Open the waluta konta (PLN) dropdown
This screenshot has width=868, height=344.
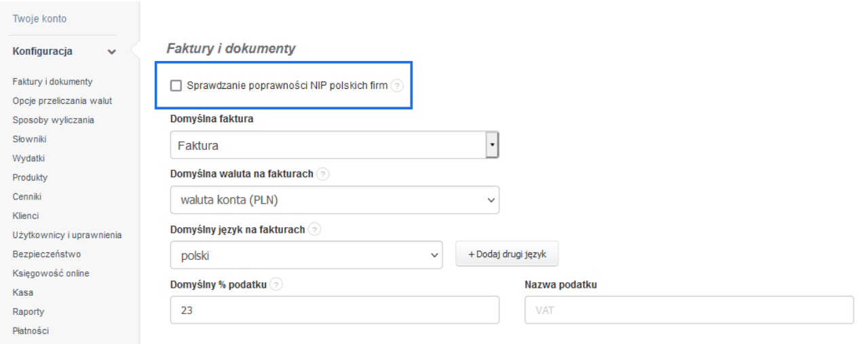(x=334, y=200)
